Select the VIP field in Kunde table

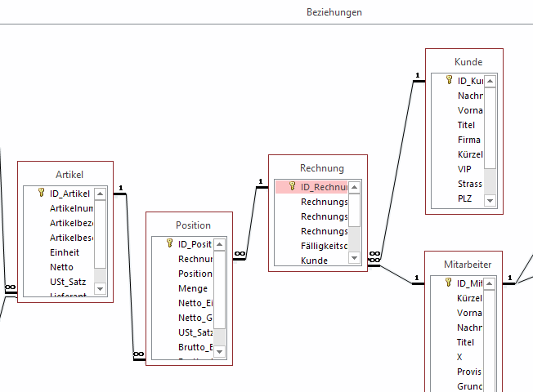464,169
